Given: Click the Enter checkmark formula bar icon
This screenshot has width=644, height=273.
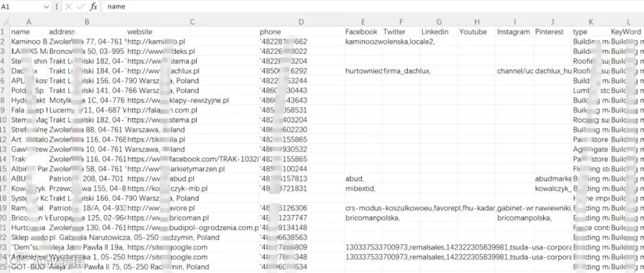Looking at the screenshot, I should coord(80,6).
